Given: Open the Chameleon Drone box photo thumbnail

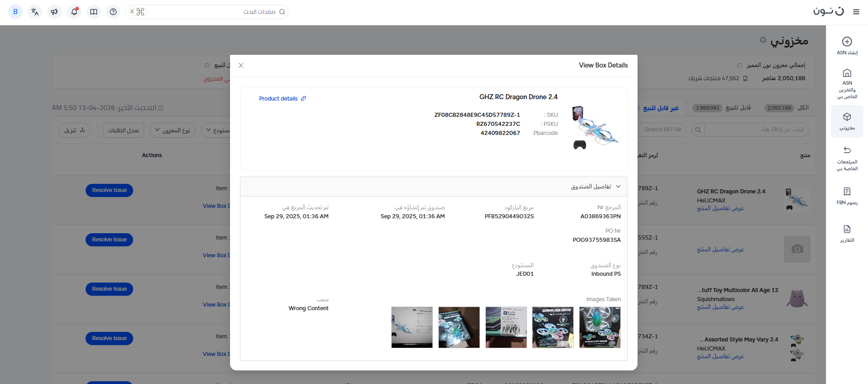Looking at the screenshot, I should pos(552,327).
